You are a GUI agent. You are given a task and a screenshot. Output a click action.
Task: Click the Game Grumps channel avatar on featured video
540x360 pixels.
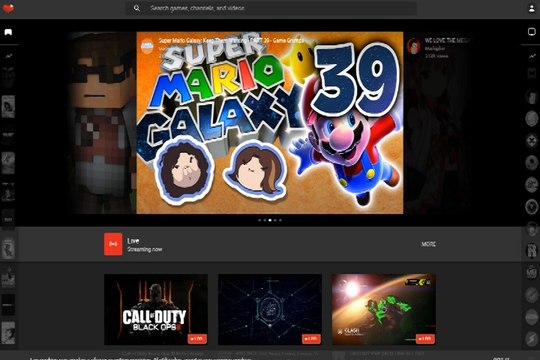[147, 46]
